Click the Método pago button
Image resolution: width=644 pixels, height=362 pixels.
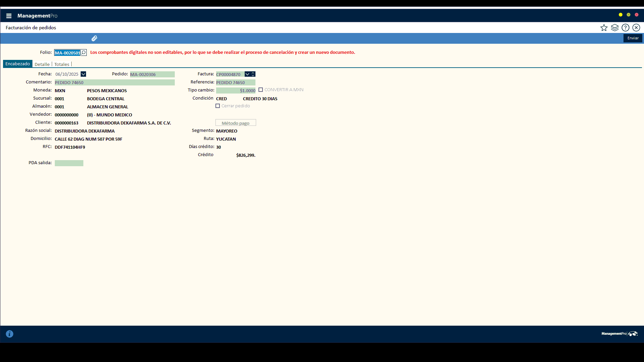click(x=235, y=123)
